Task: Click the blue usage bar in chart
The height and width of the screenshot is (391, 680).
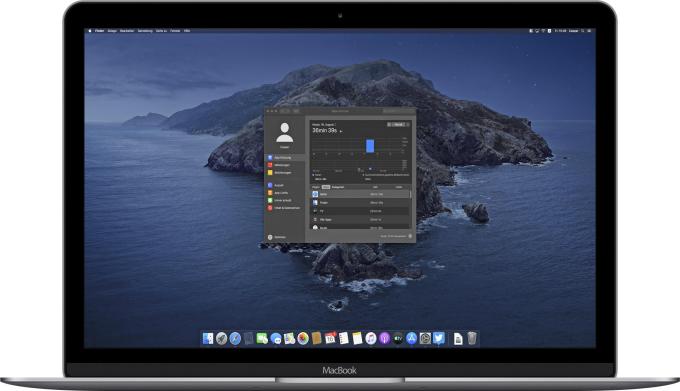Action: click(x=370, y=146)
